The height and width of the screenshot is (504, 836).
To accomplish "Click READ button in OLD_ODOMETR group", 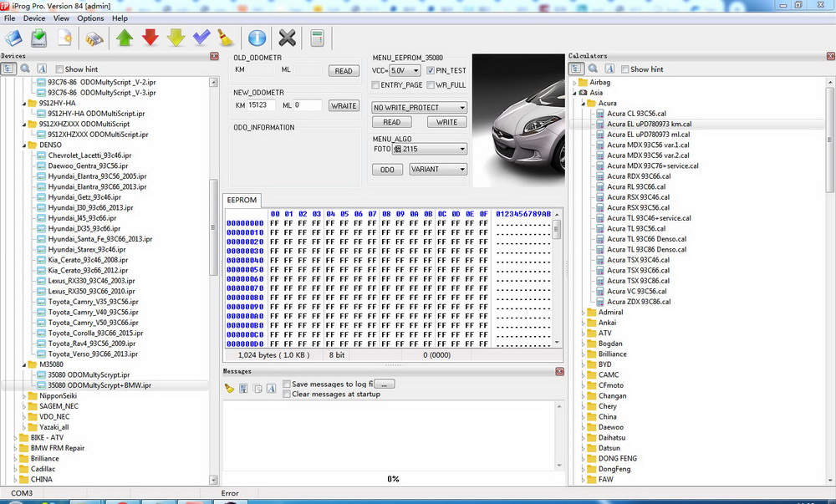I will click(x=344, y=71).
